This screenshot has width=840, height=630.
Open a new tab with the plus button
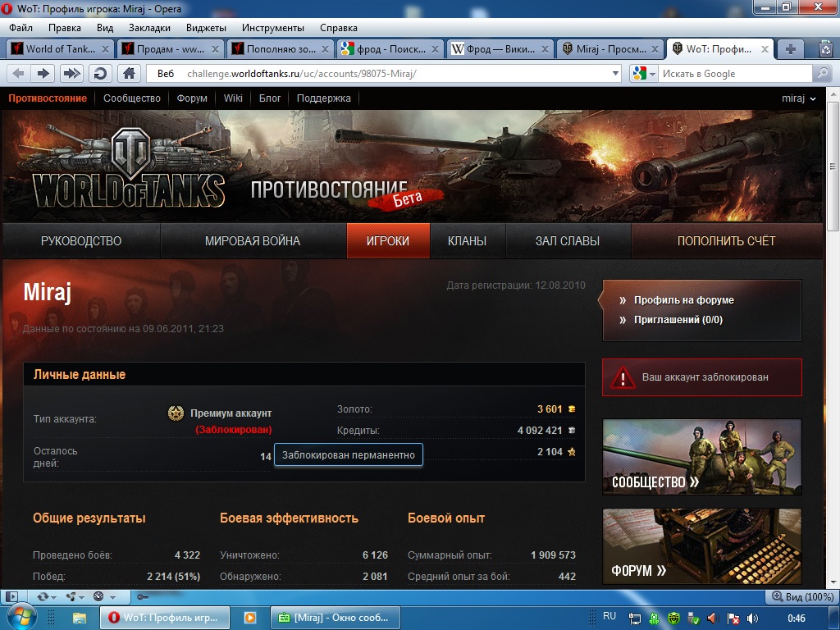point(791,49)
